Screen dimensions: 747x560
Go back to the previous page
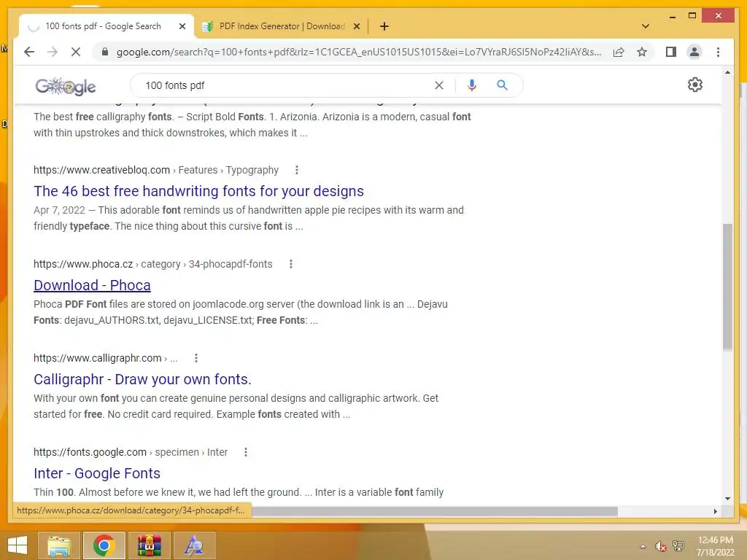pos(29,52)
